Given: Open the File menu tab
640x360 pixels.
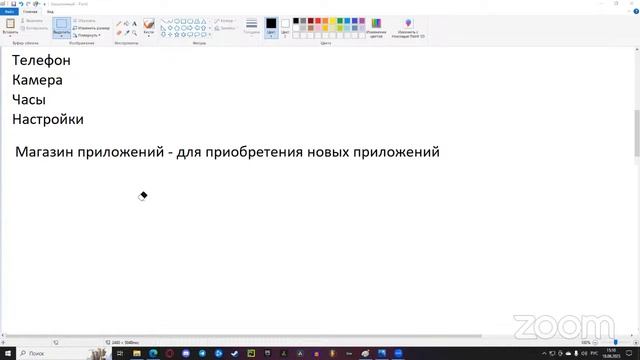Looking at the screenshot, I should 9,12.
